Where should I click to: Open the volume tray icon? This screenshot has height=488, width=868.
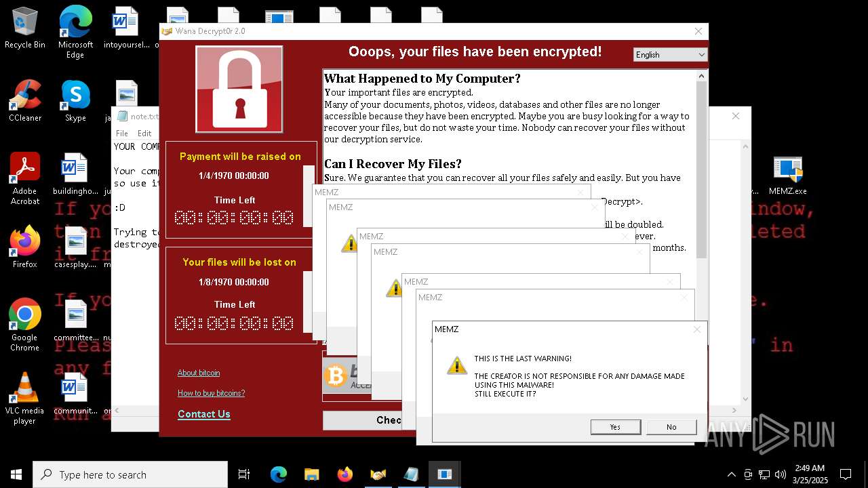pos(780,474)
